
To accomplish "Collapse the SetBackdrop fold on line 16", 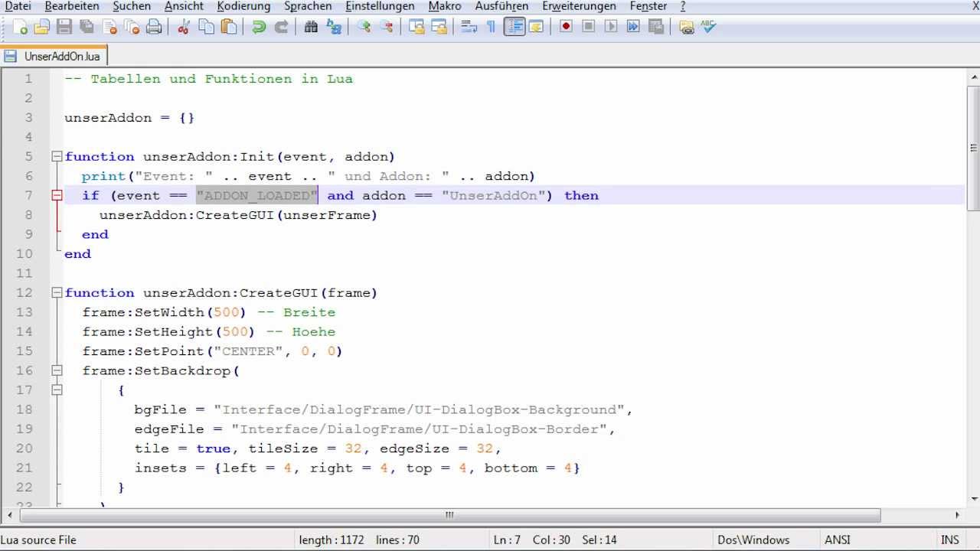I will 57,370.
